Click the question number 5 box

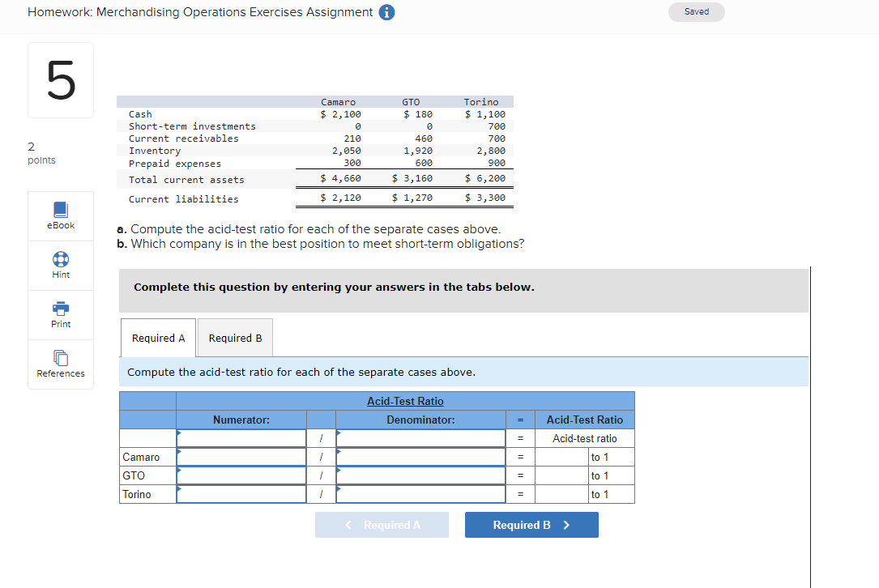[61, 80]
